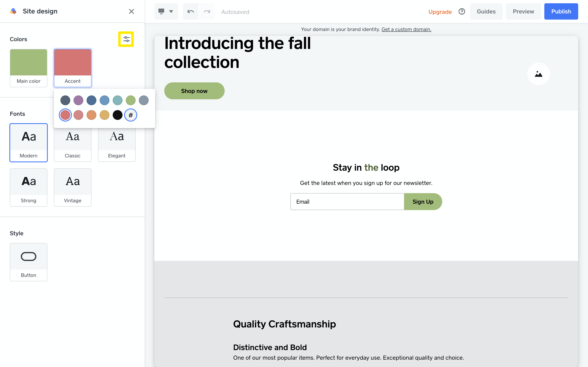Pick the black color swatch

pos(117,115)
